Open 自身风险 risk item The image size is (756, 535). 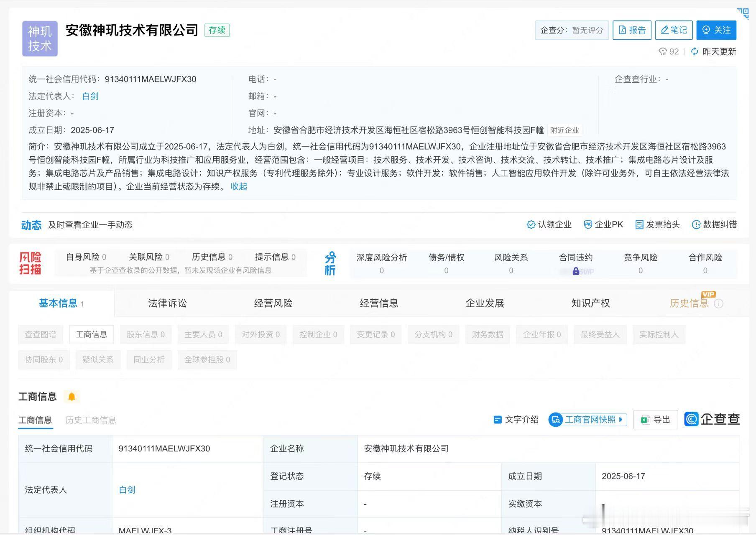(86, 257)
